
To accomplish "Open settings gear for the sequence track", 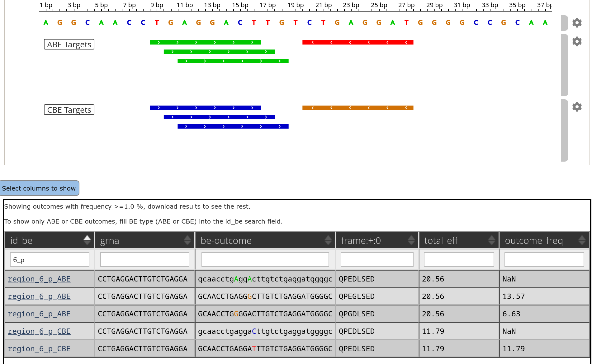I will point(577,23).
